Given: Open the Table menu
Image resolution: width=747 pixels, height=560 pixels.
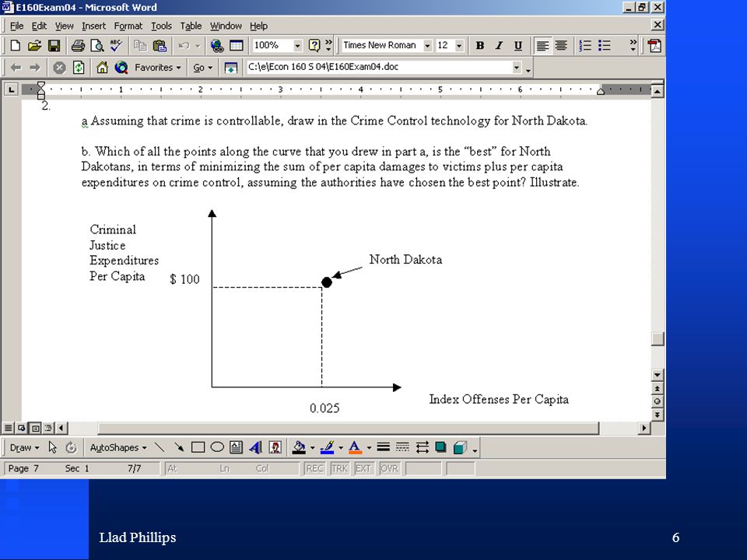Looking at the screenshot, I should (191, 26).
